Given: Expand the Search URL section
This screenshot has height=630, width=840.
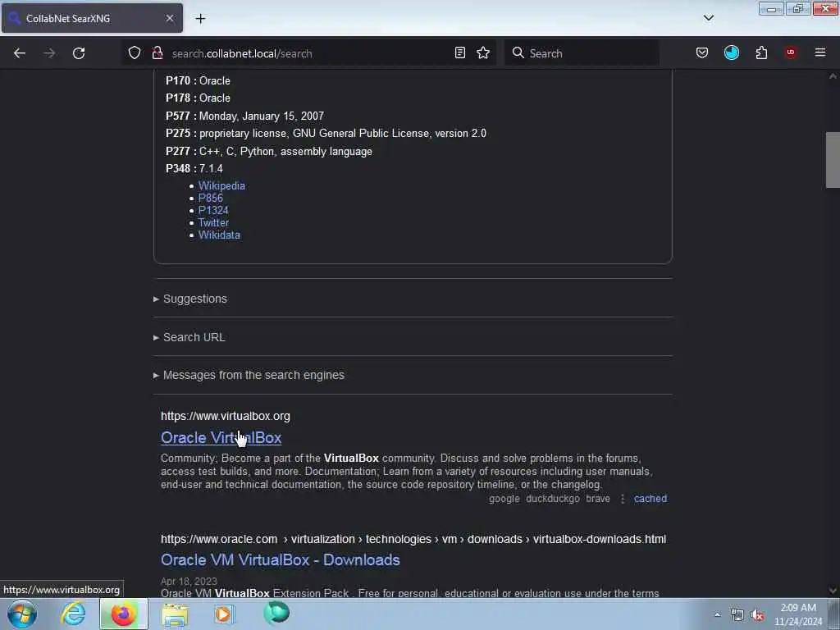Looking at the screenshot, I should click(189, 337).
